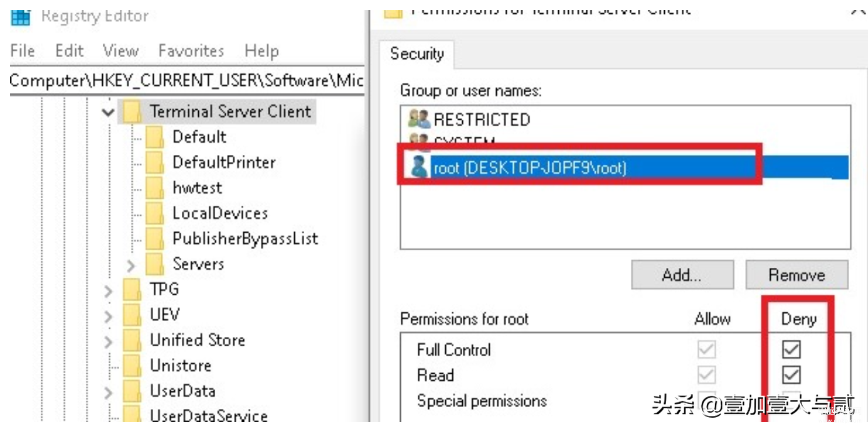The height and width of the screenshot is (429, 868).
Task: Click the root user icon
Action: [418, 167]
